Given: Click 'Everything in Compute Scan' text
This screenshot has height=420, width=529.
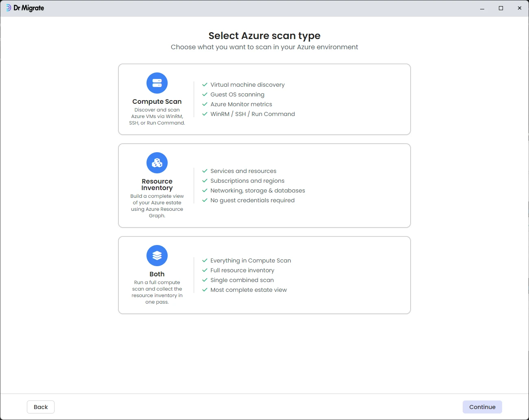Looking at the screenshot, I should pyautogui.click(x=251, y=260).
